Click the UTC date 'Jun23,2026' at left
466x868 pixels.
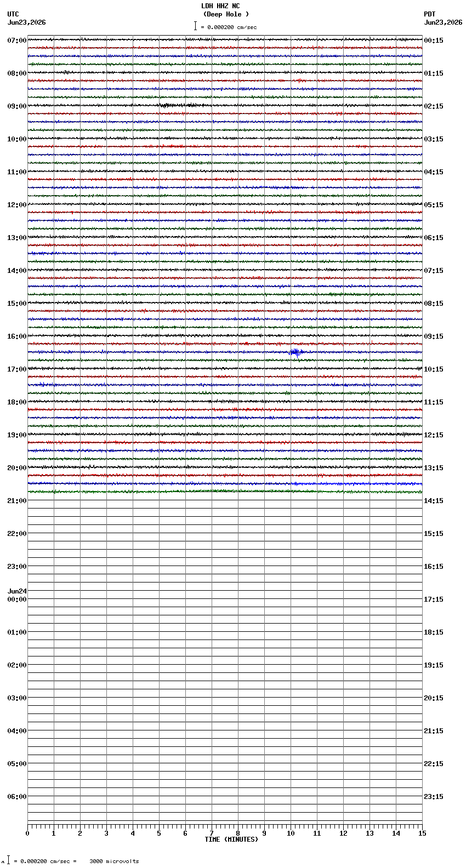pyautogui.click(x=26, y=22)
